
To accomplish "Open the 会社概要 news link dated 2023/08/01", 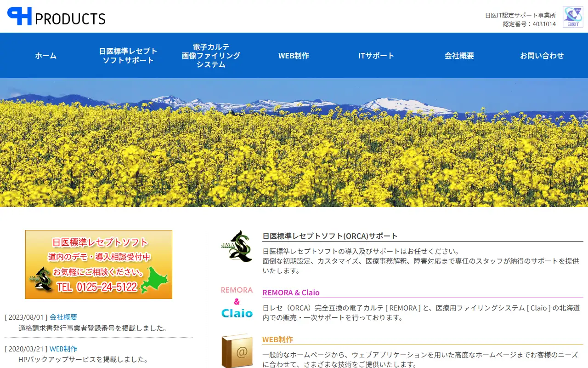I will tap(63, 317).
